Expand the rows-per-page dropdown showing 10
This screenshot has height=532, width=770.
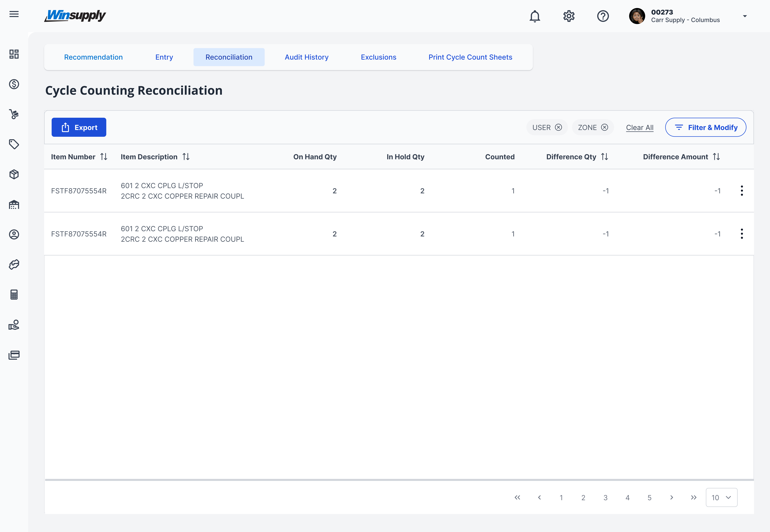(x=721, y=497)
